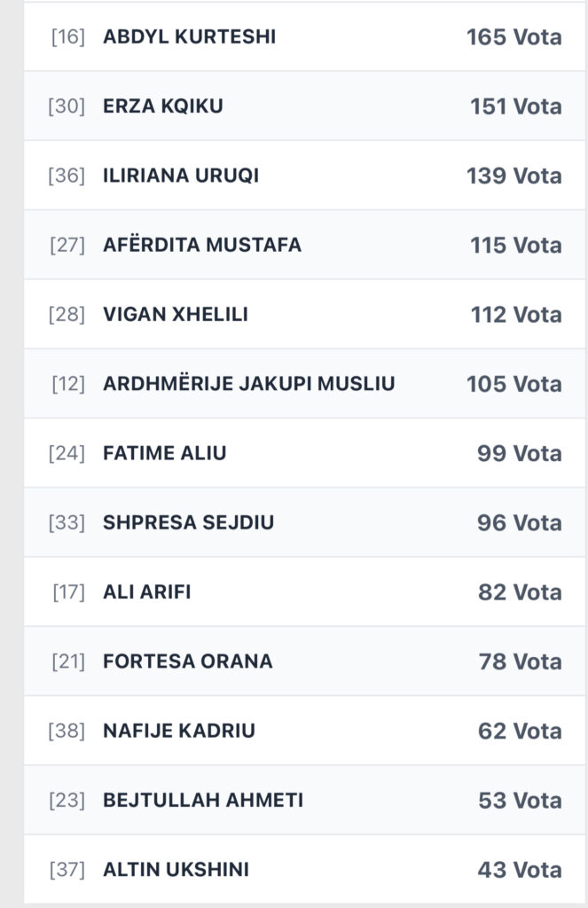This screenshot has height=908, width=588.
Task: Select Bejtullah Ahmeti in results
Action: click(x=203, y=801)
